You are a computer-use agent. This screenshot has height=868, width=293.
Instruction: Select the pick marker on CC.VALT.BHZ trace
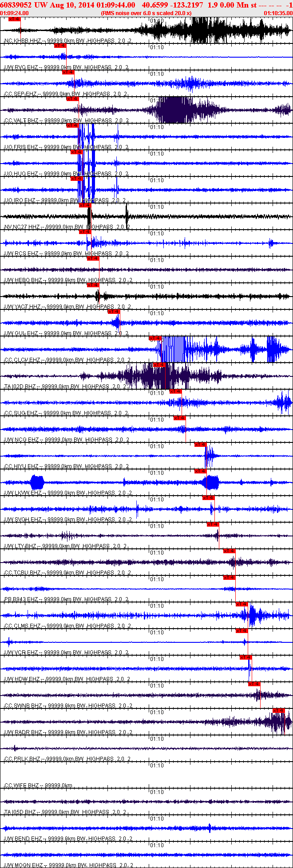72,99
